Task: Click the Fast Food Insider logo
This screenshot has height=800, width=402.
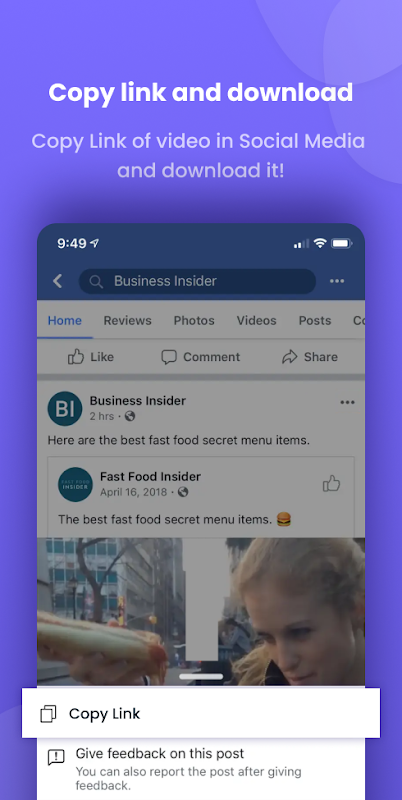Action: pos(75,484)
